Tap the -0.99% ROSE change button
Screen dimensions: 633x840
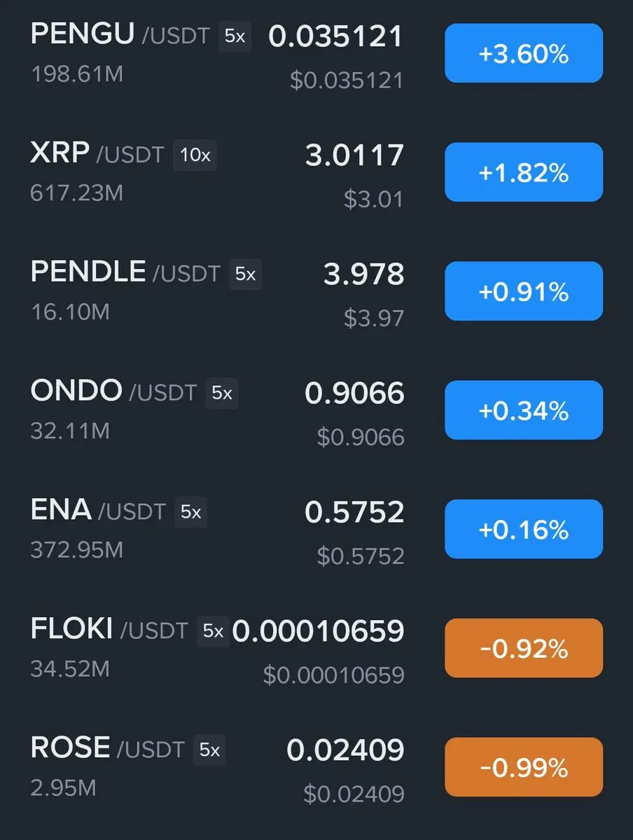524,766
